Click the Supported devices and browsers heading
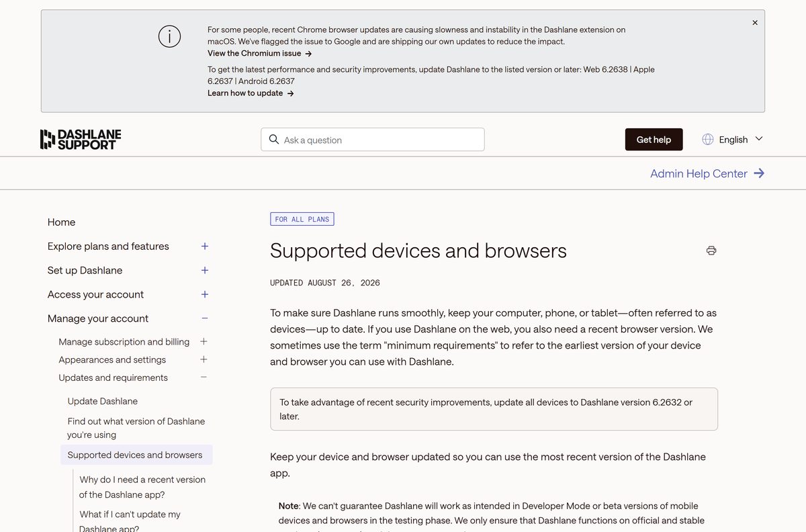The height and width of the screenshot is (532, 806). click(418, 251)
